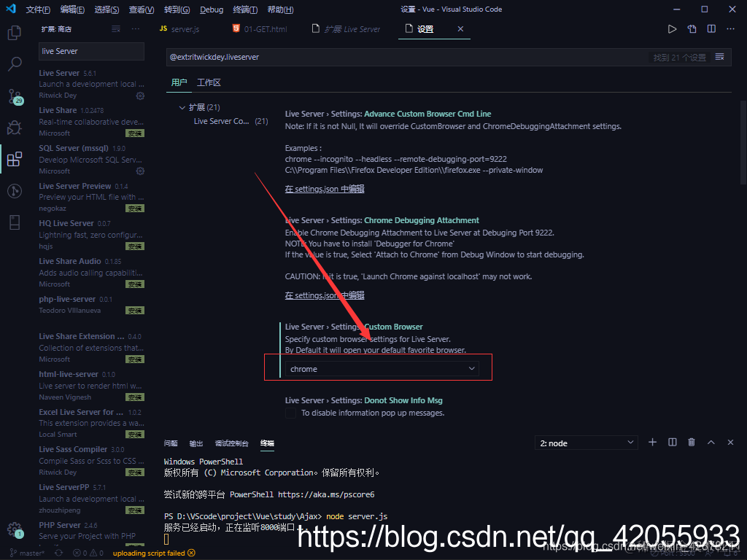Click uploading script failed status message

click(x=154, y=553)
